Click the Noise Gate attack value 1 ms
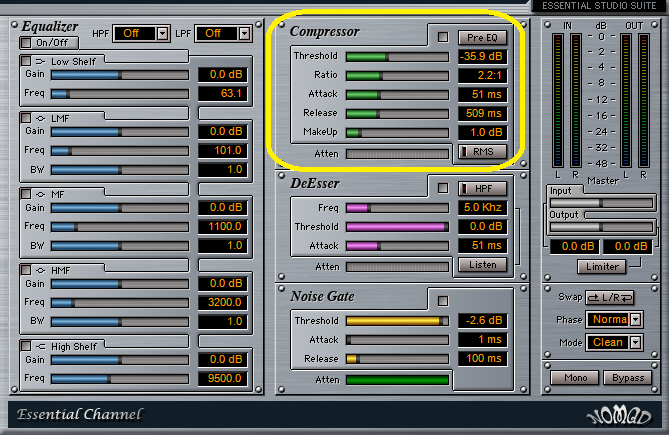The image size is (669, 435). [x=482, y=339]
